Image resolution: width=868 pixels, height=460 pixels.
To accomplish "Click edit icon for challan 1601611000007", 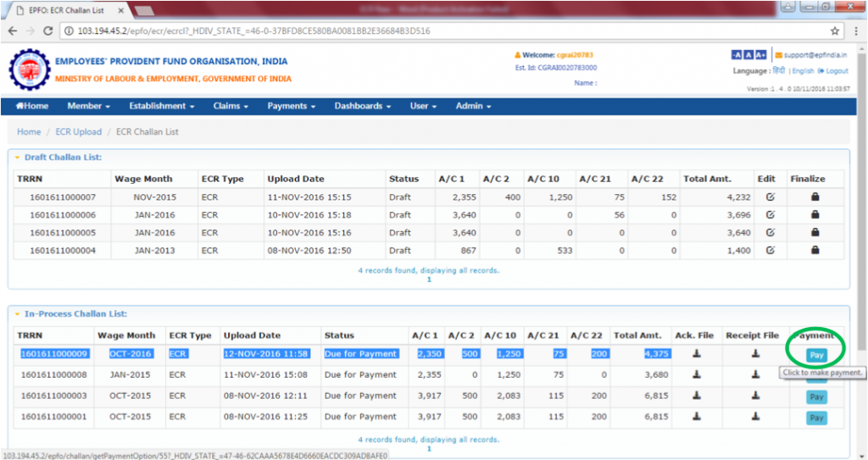I will [770, 197].
